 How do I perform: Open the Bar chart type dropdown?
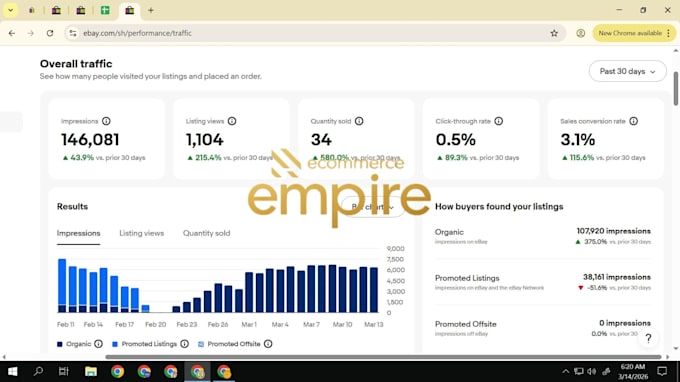[x=373, y=207]
